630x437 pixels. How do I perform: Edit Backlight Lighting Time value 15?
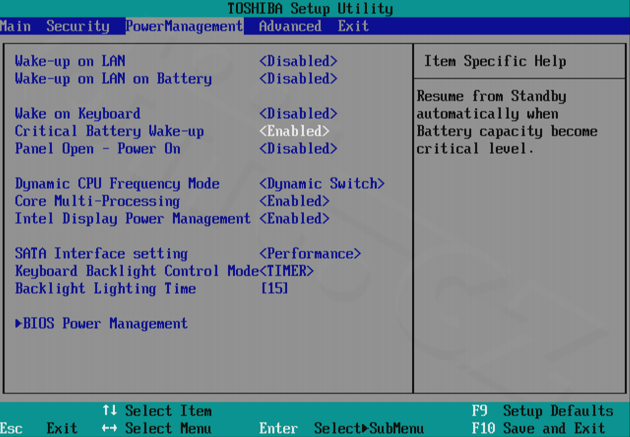[x=275, y=288]
